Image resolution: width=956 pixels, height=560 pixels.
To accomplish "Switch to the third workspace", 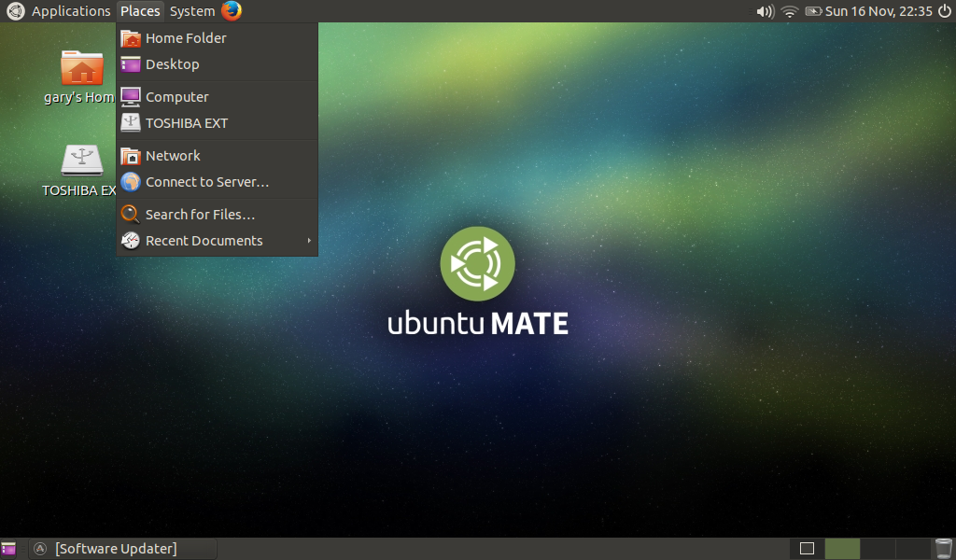I will [878, 549].
